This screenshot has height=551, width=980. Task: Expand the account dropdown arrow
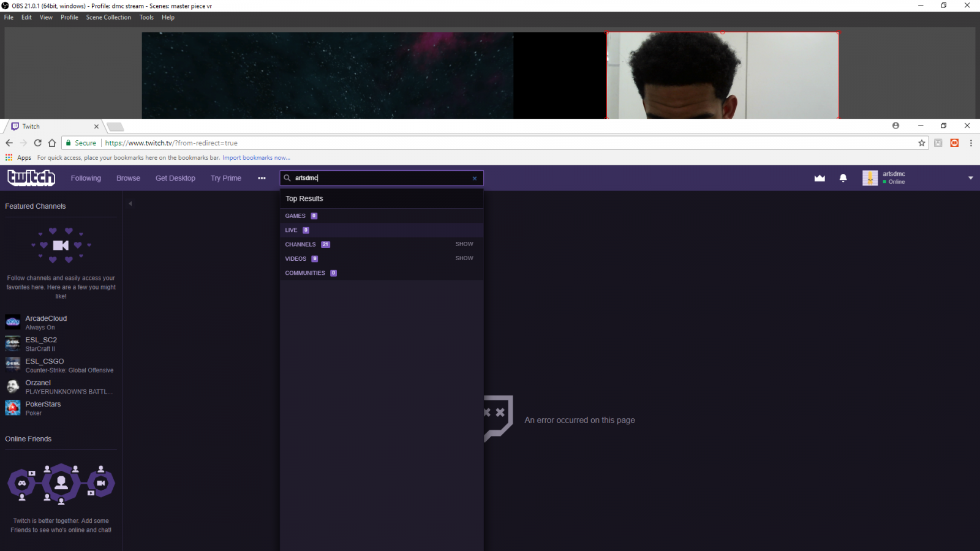(970, 178)
